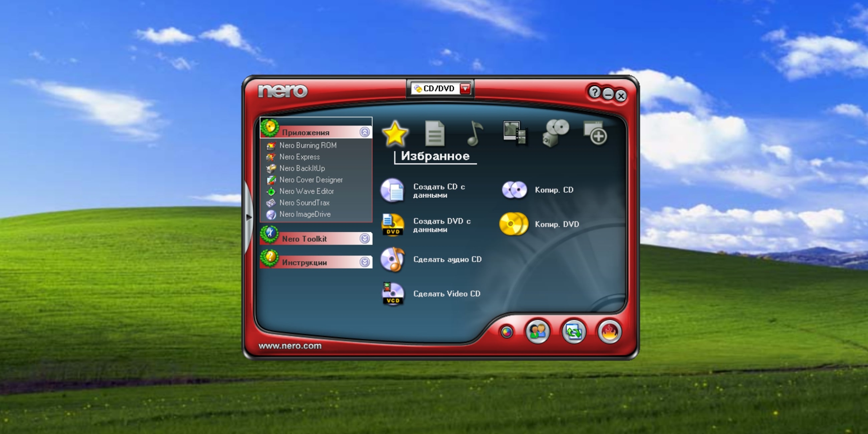Click 'Копир. DVD' text
The image size is (868, 434).
pos(557,224)
